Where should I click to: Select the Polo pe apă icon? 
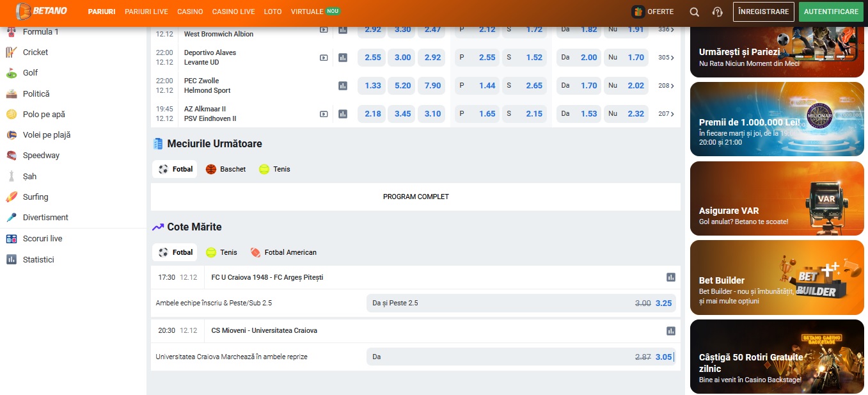12,115
